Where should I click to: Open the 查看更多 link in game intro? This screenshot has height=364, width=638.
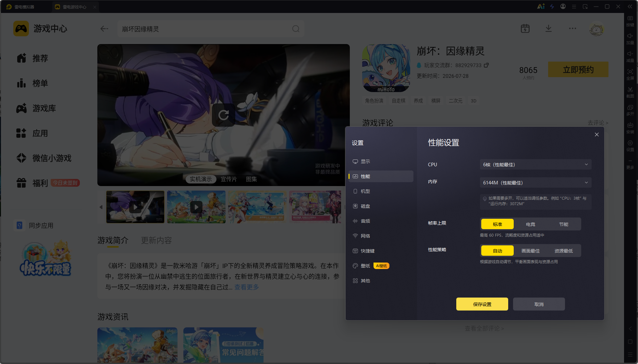click(x=247, y=287)
